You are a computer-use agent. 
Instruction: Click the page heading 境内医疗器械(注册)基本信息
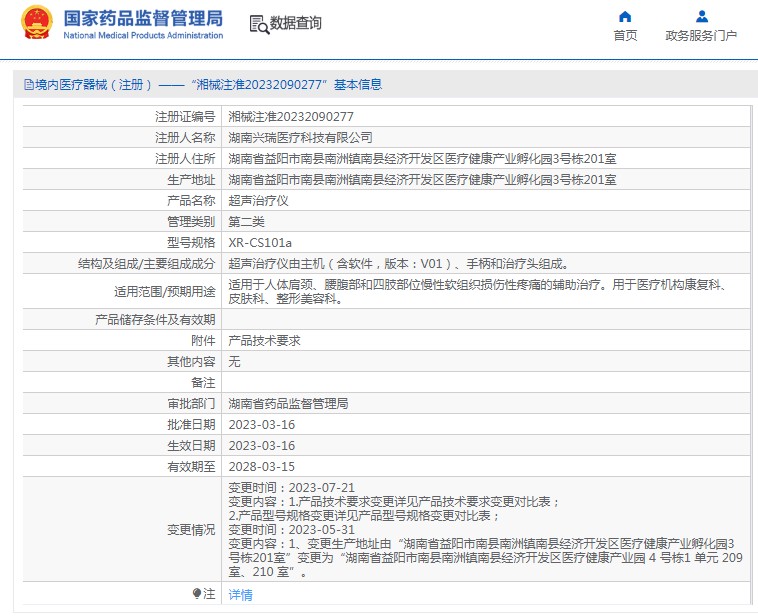coord(203,85)
